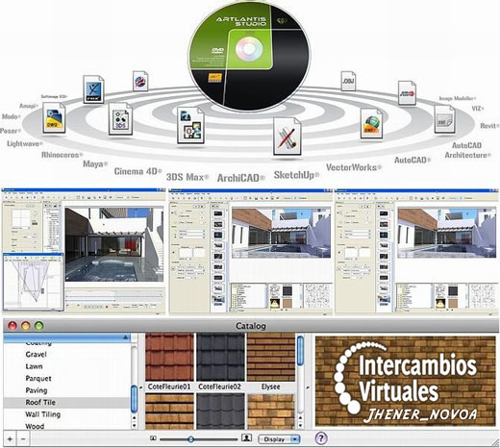Image resolution: width=500 pixels, height=448 pixels.
Task: Click the Catalog window green zoom button
Action: tap(38, 326)
